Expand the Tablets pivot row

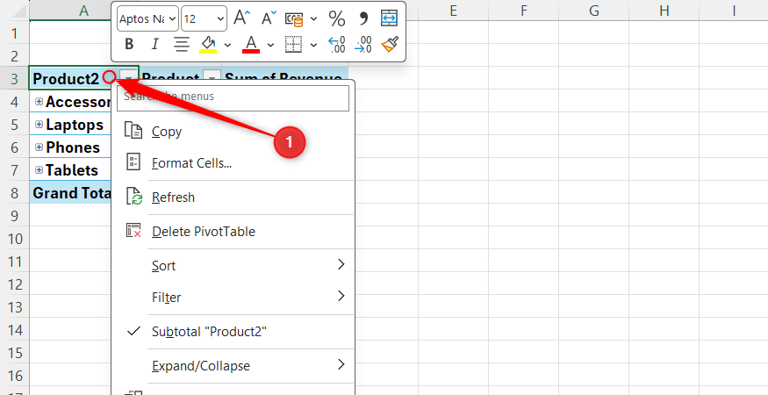click(39, 170)
